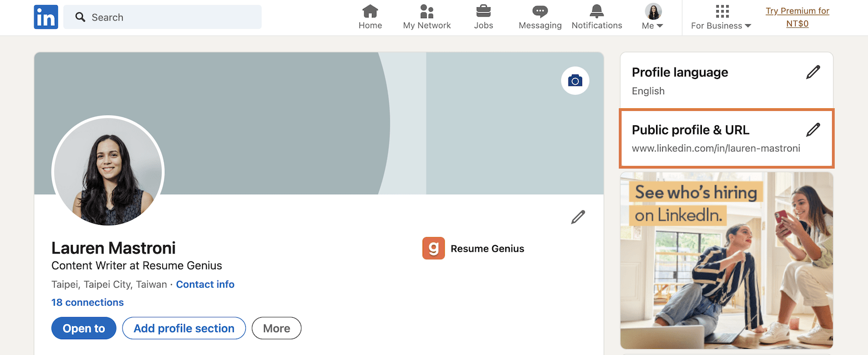Follow the Try Premium for NT$0 link
This screenshot has height=355, width=868.
click(x=797, y=16)
